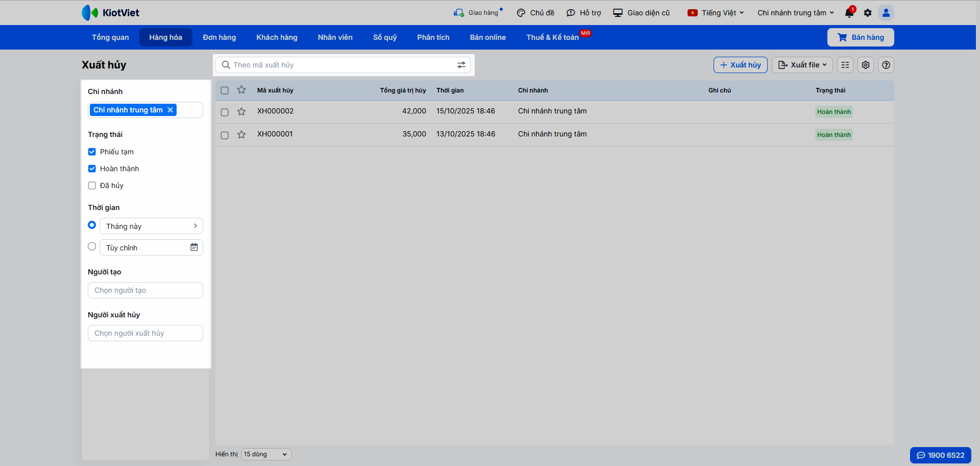This screenshot has width=980, height=466.
Task: Open the settings gear in top bar
Action: coord(868,13)
